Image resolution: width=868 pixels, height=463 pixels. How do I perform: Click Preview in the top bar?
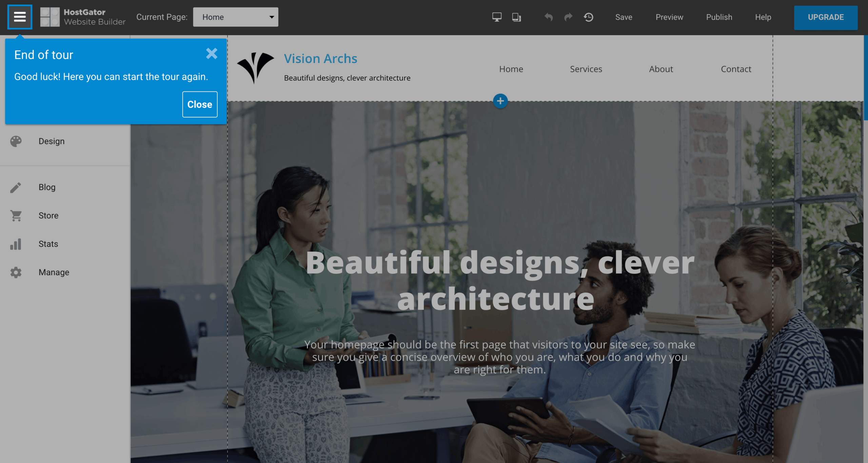click(x=669, y=17)
